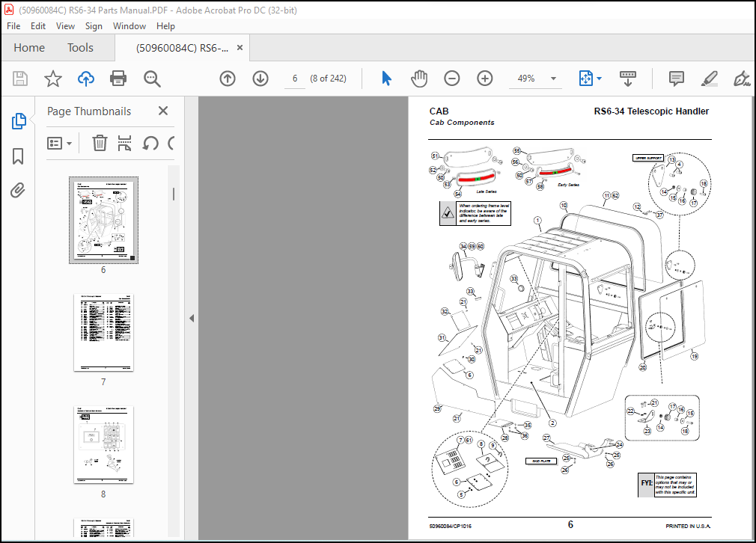Open the Edit menu
Viewport: 756px width, 543px height.
click(x=38, y=26)
